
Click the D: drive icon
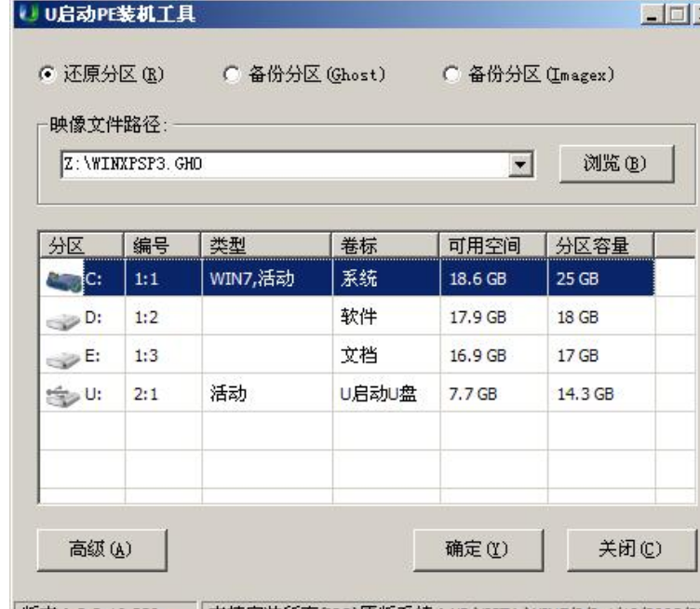point(62,318)
